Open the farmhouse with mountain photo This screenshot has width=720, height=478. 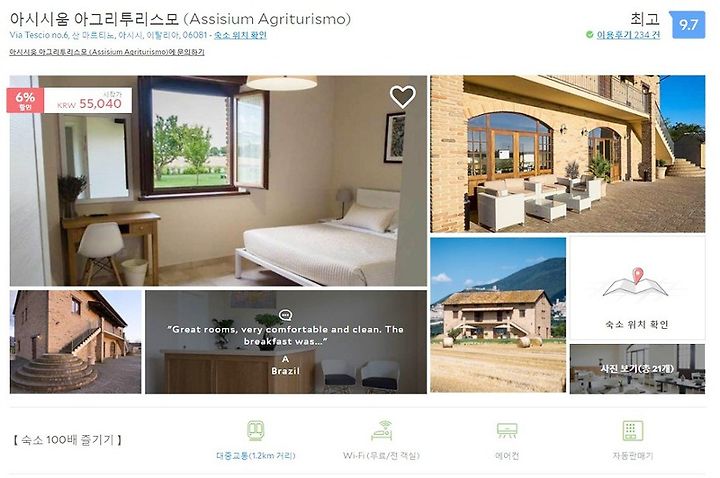(498, 315)
